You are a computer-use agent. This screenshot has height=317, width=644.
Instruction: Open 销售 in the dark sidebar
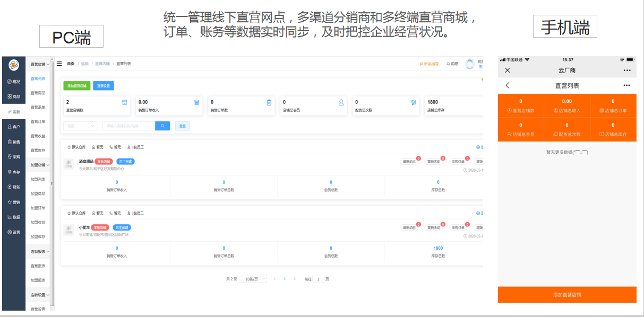(x=14, y=142)
